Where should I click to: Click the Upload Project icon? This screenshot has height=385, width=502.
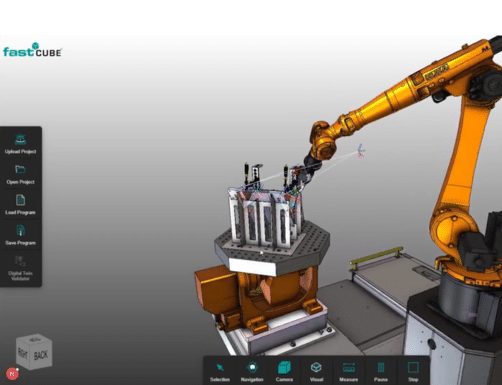[21, 140]
